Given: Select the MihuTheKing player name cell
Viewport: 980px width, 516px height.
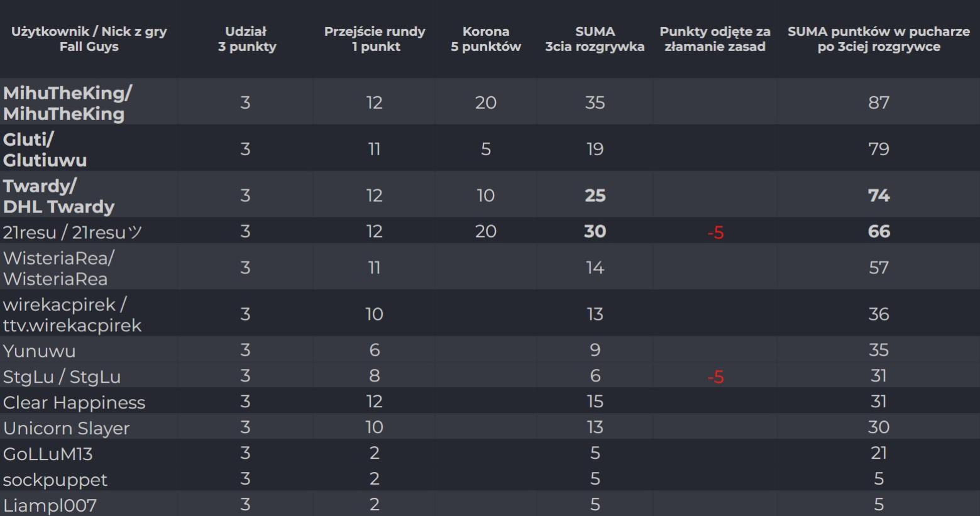Looking at the screenshot, I should coord(67,103).
